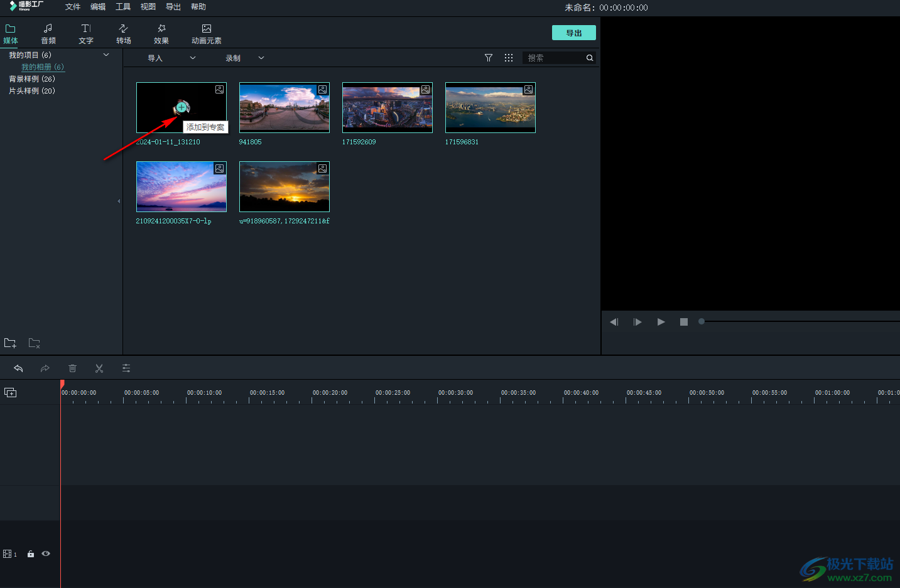
Task: Click the stop button in preview
Action: [684, 322]
